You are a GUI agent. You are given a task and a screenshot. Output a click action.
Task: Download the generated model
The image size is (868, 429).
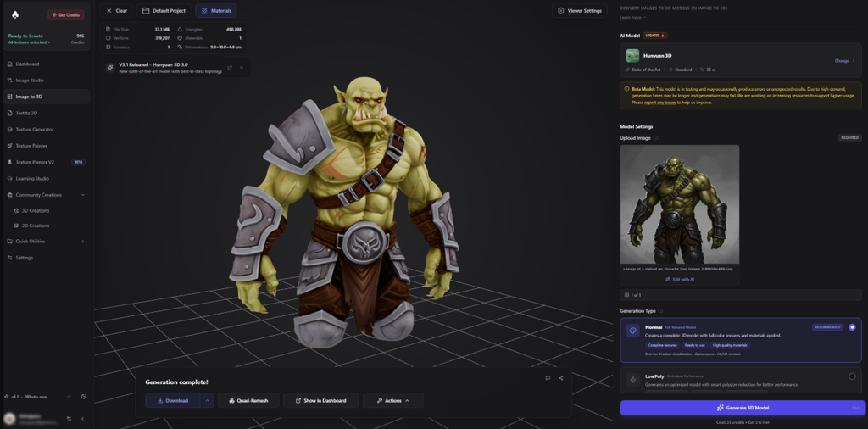(173, 401)
